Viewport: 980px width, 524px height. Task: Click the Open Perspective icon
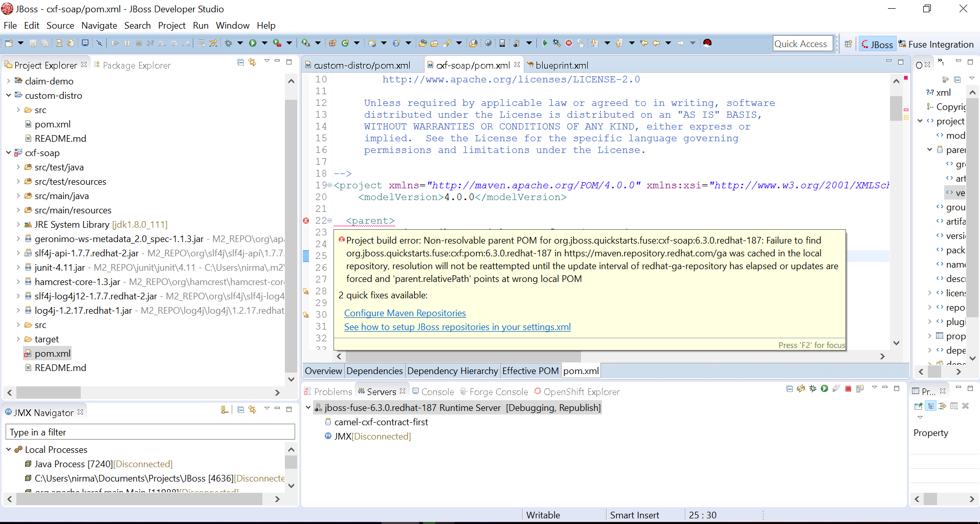pos(848,44)
